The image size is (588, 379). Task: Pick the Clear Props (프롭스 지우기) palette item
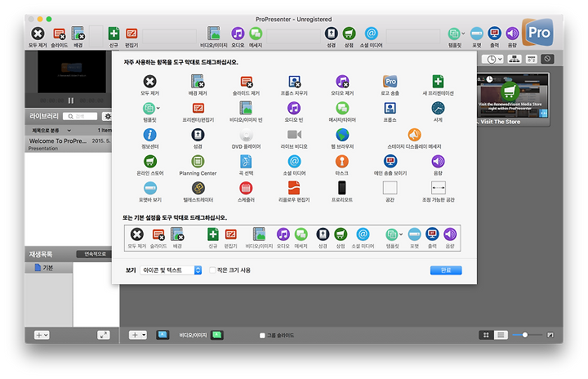294,85
